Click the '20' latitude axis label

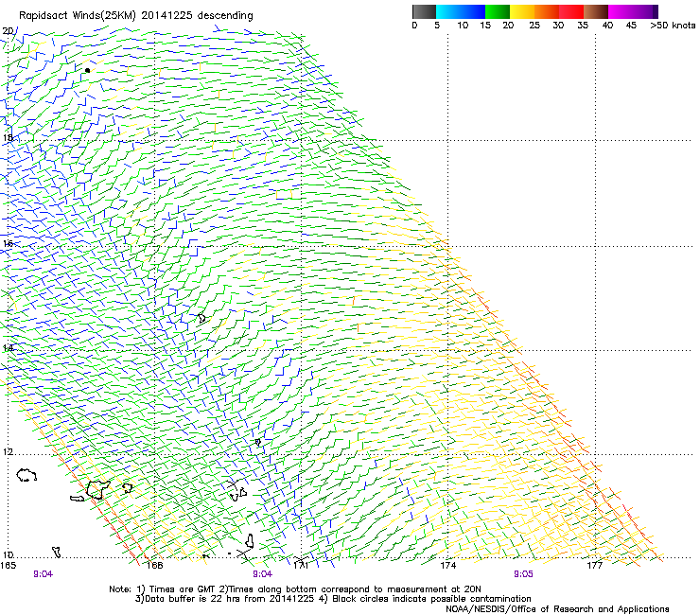point(8,31)
